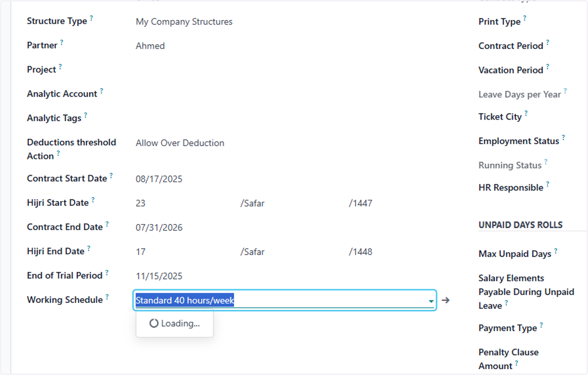Click the Contract Period label
588x375 pixels.
[511, 46]
